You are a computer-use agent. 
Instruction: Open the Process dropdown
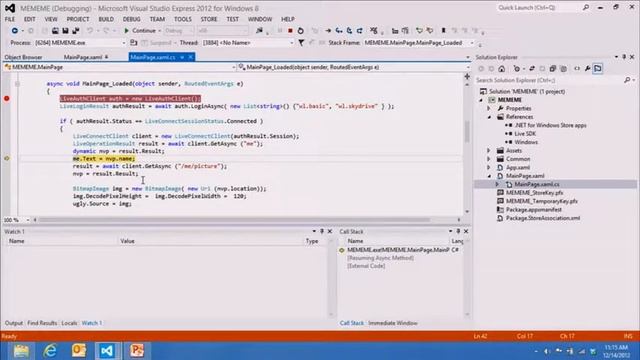(124, 42)
